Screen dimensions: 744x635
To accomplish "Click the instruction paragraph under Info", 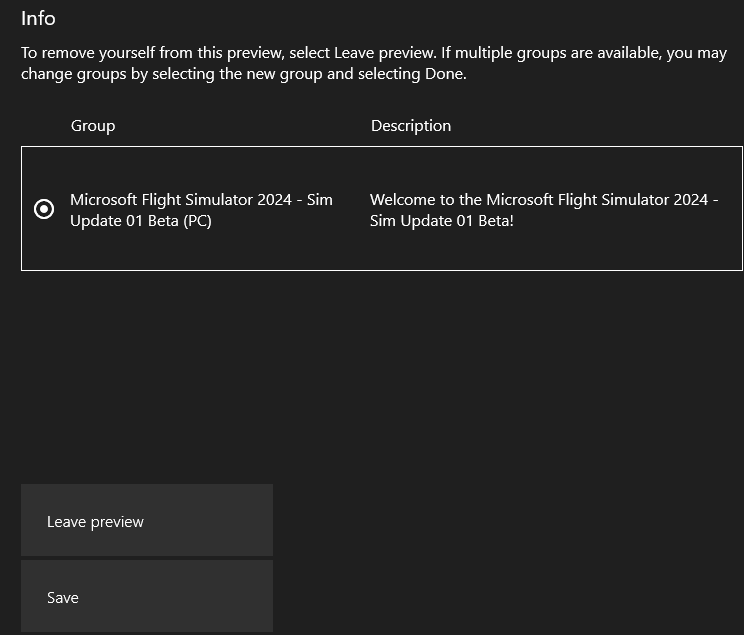I will pyautogui.click(x=373, y=63).
